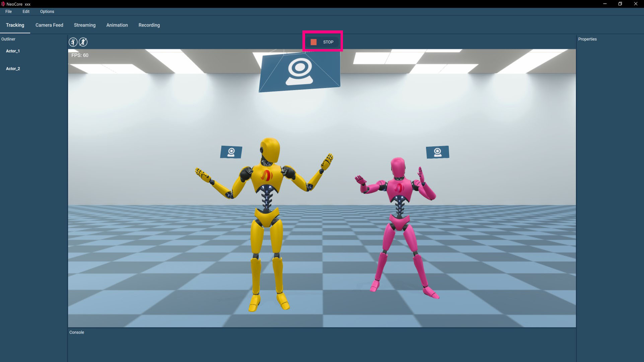Open the Options menu
Screen dimensions: 644x362
tap(47, 11)
